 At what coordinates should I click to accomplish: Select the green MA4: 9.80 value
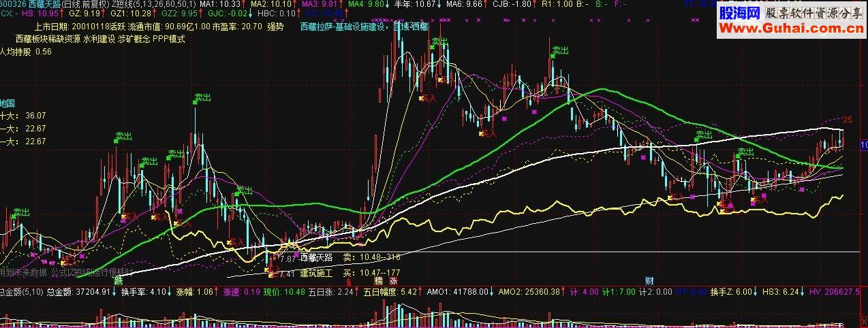(366, 4)
